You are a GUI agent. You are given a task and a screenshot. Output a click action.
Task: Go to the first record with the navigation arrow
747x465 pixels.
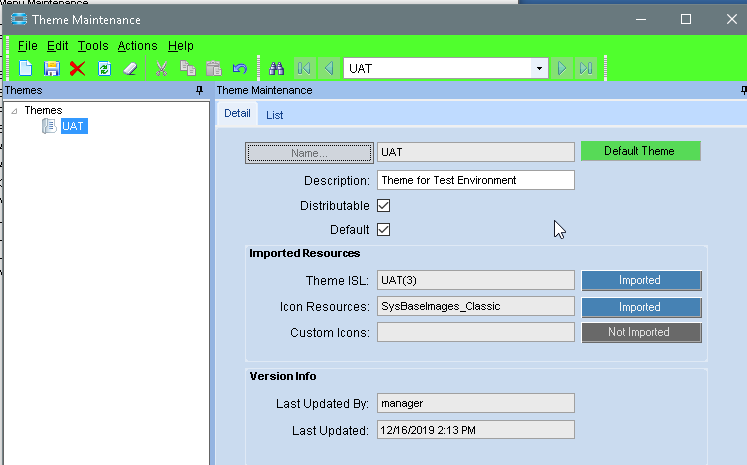[303, 69]
